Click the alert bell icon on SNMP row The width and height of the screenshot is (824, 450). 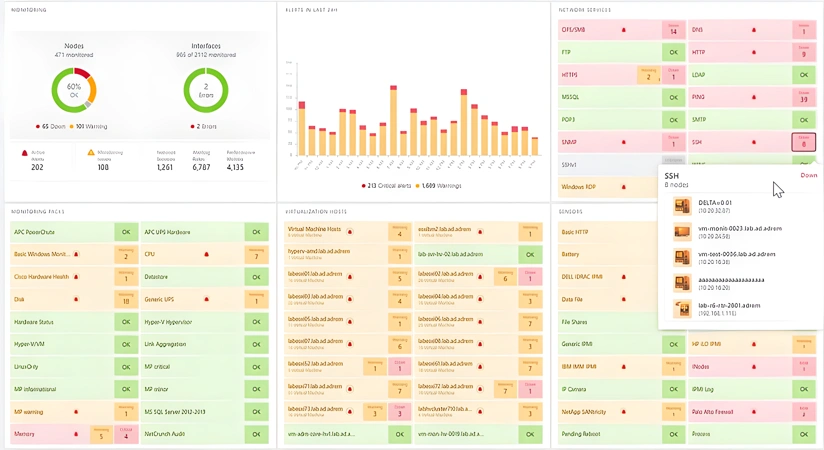(x=624, y=142)
